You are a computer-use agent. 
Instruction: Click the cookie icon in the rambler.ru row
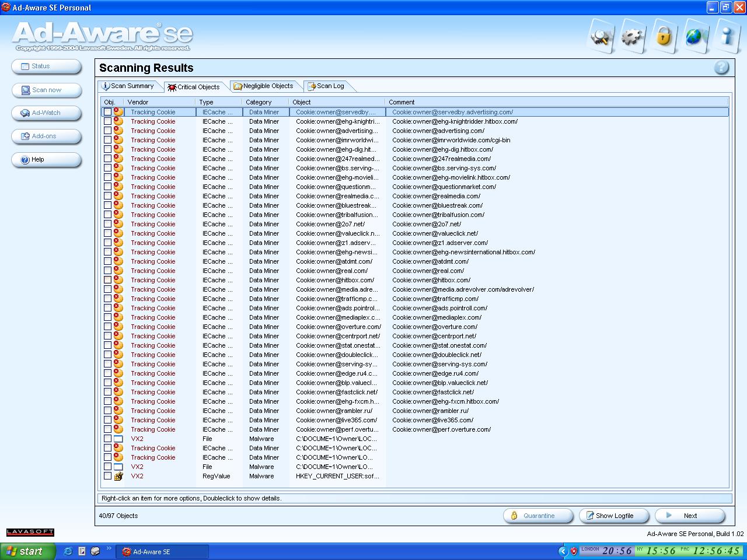118,410
